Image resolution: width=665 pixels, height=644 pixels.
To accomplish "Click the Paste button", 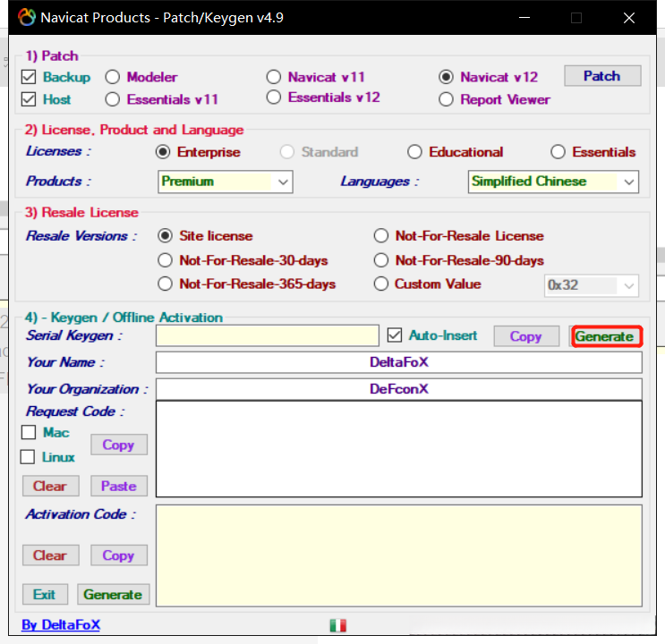I will [119, 486].
